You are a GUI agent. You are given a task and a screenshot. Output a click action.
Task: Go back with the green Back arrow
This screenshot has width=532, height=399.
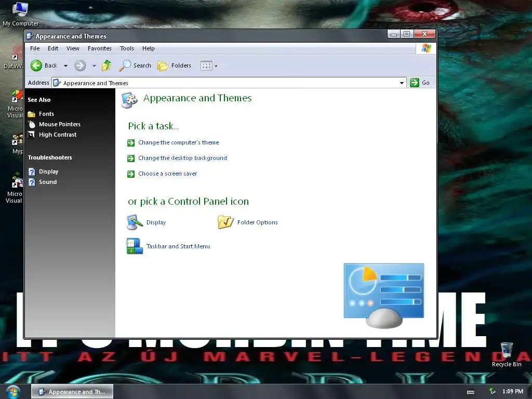pos(36,65)
